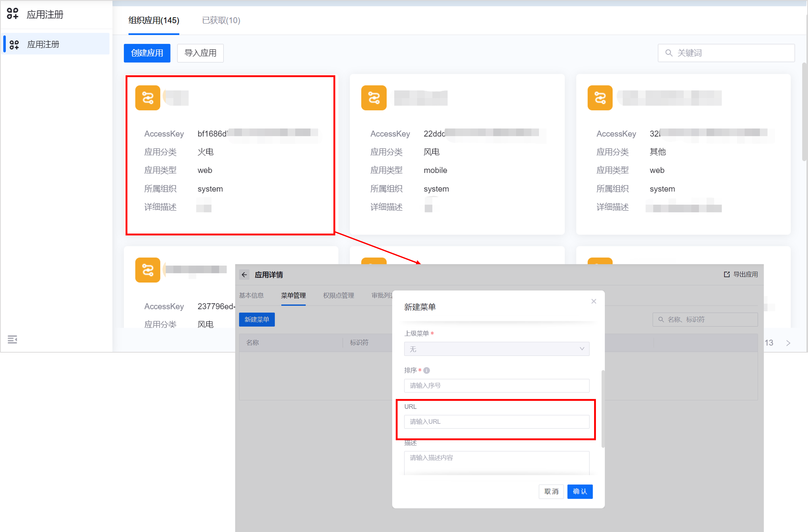Click the search magnifier icon in the 关键词 box

tap(669, 53)
